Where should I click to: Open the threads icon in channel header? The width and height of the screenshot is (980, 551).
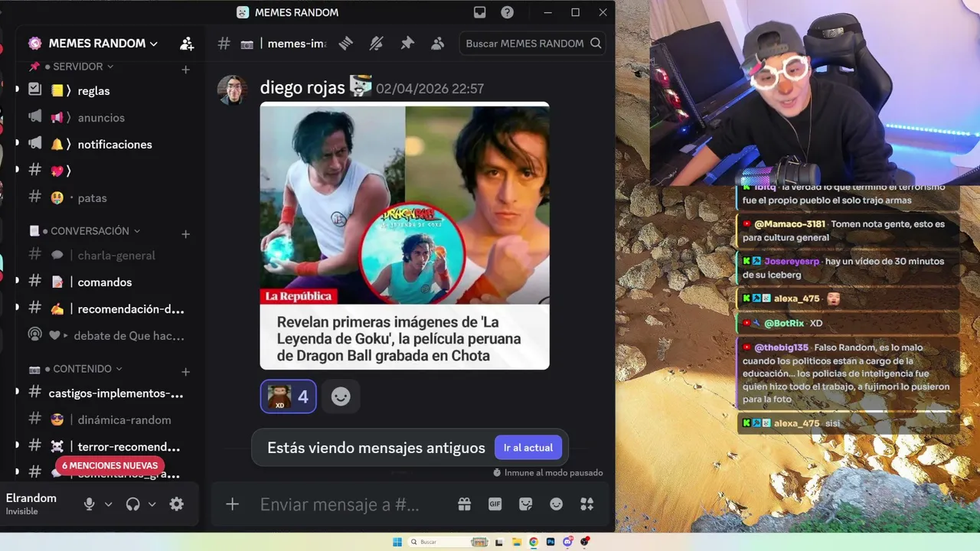click(x=346, y=44)
